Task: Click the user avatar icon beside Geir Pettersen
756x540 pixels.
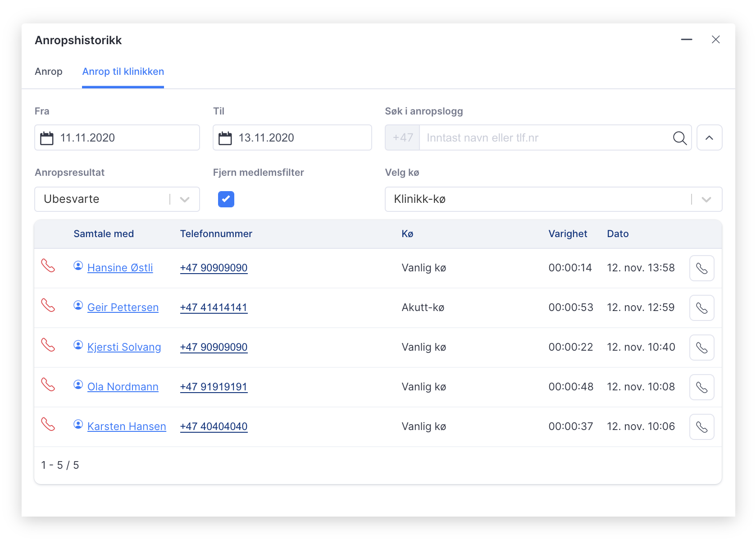Action: (78, 306)
